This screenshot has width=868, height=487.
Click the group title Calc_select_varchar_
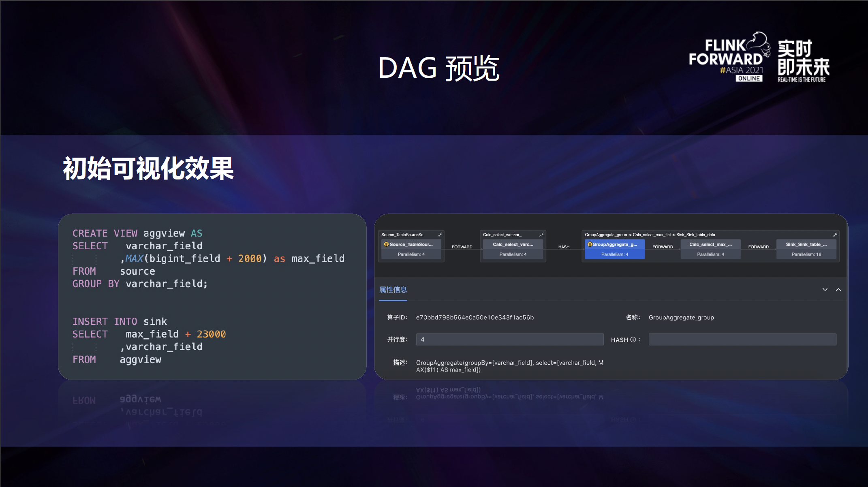[x=502, y=235]
